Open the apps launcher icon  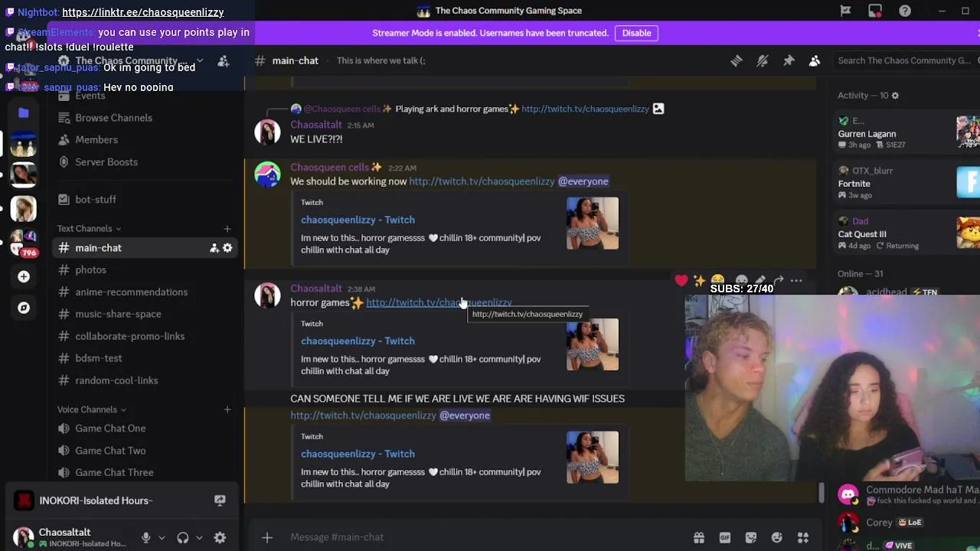click(x=803, y=537)
